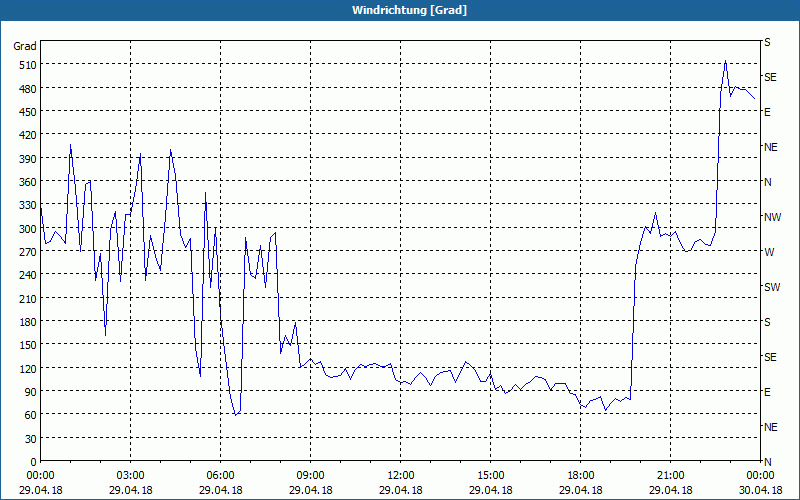Click the 21:00 time label
This screenshot has height=500, width=800.
pyautogui.click(x=670, y=476)
